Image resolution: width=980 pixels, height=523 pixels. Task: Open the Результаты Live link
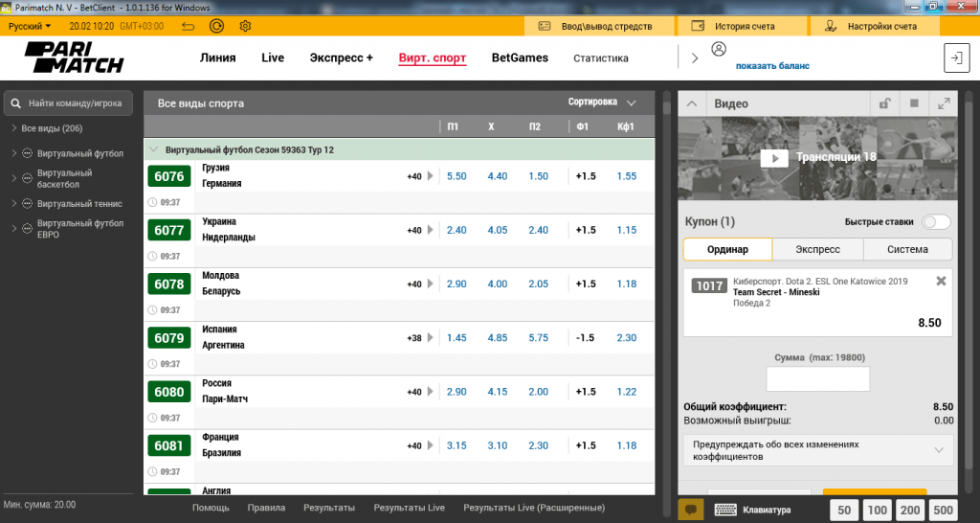[x=410, y=508]
